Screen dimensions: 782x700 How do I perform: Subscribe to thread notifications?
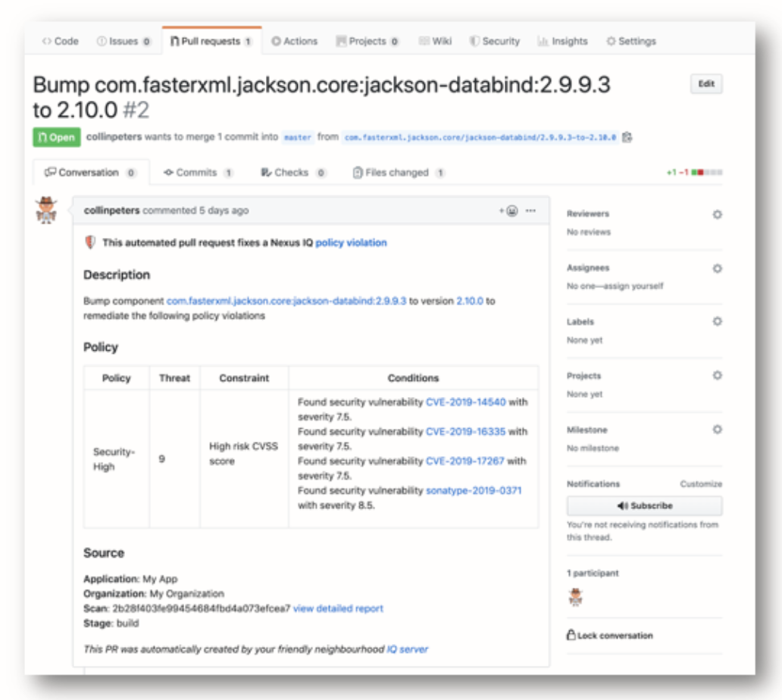click(x=644, y=505)
